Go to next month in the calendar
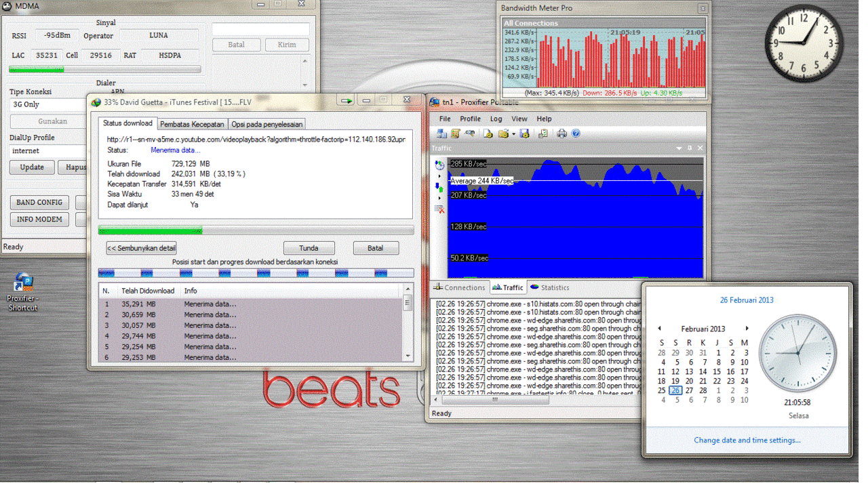The image size is (868, 488). tap(747, 329)
